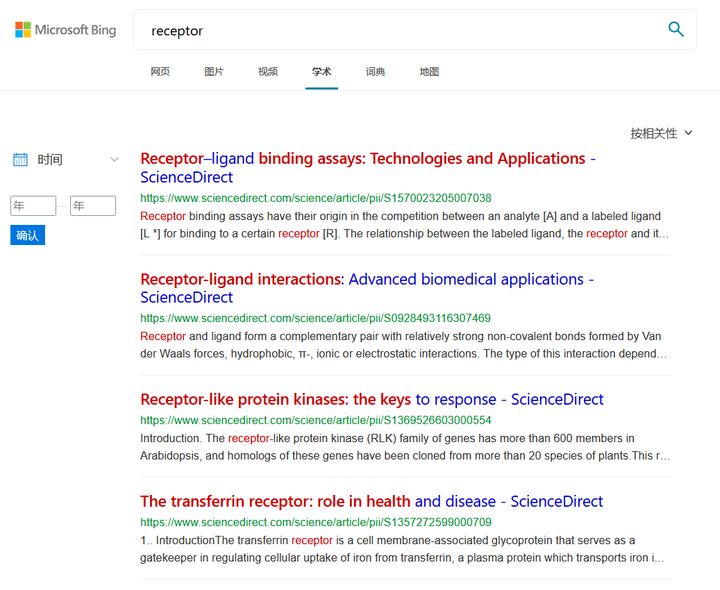The width and height of the screenshot is (720, 590).
Task: Open Receptor-ligand interactions result title
Action: 367,288
